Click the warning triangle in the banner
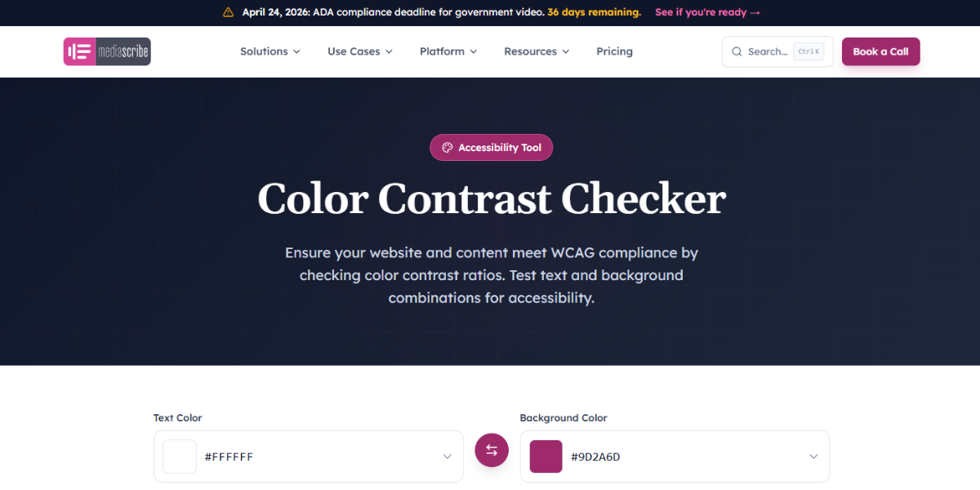Viewport: 980px width, 490px height. tap(227, 12)
